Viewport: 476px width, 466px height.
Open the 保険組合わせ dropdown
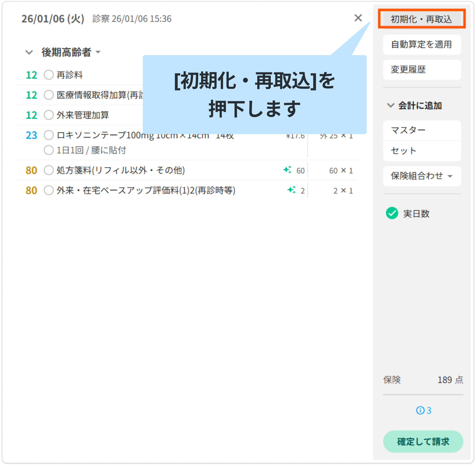[422, 176]
